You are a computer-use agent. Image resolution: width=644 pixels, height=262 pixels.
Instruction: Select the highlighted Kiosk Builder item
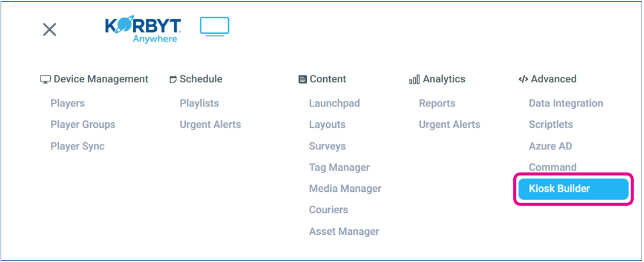tap(573, 189)
